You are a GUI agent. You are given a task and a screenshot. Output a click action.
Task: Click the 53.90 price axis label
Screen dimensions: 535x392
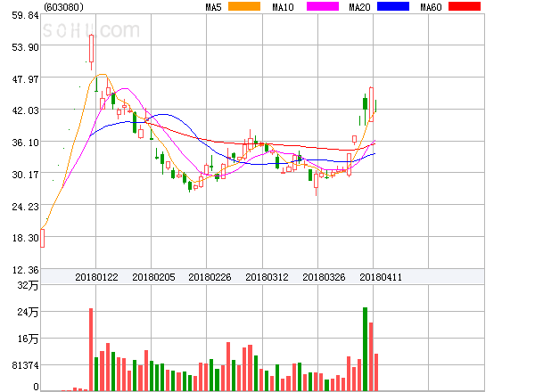point(25,47)
